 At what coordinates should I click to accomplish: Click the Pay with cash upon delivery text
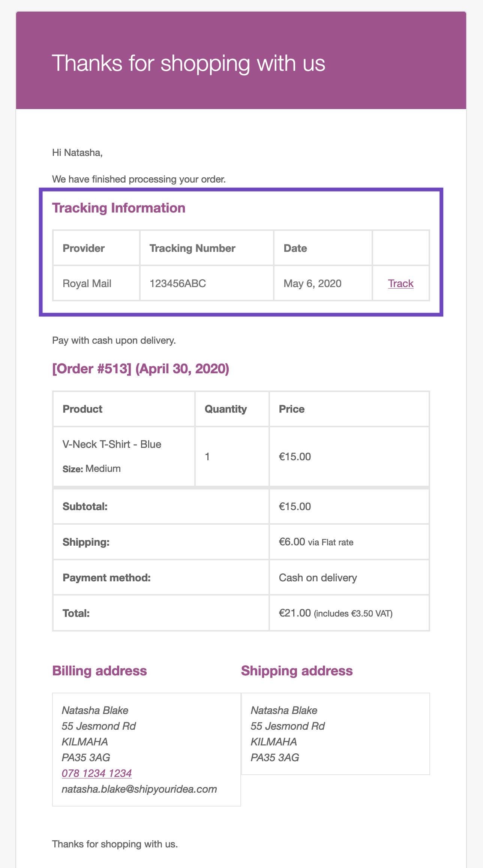(x=114, y=340)
